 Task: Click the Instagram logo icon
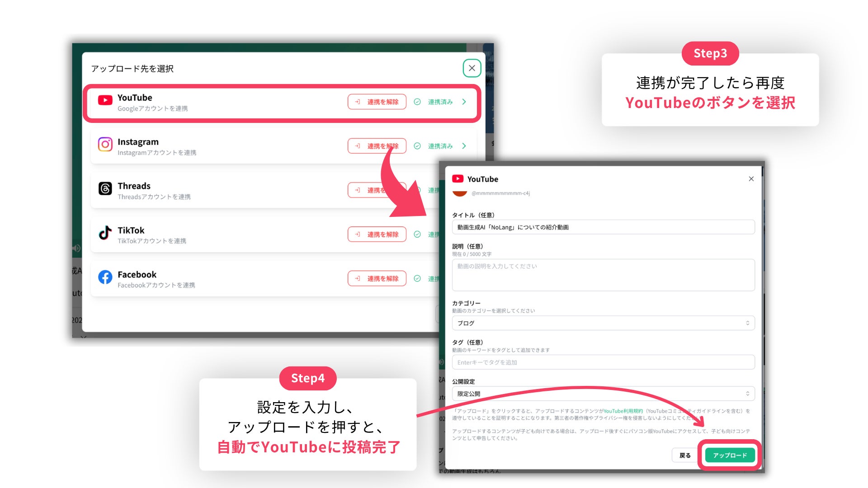pyautogui.click(x=105, y=145)
